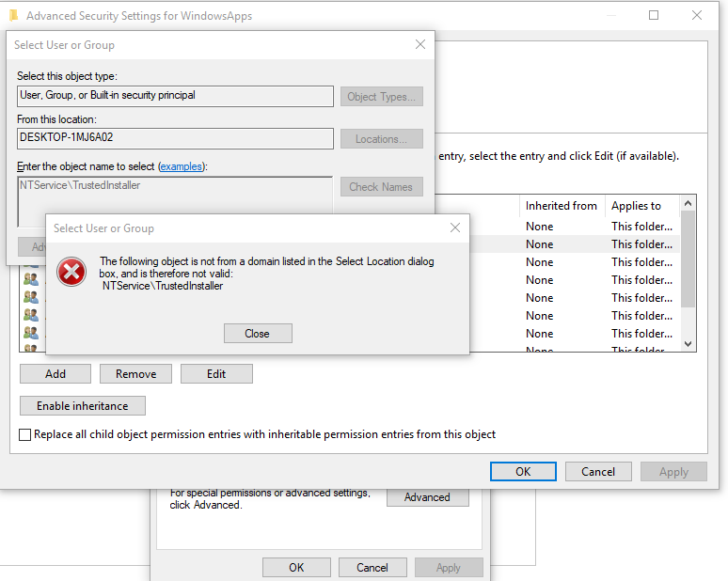Open Advanced in the properties window behind
The height and width of the screenshot is (581, 728).
(x=428, y=497)
